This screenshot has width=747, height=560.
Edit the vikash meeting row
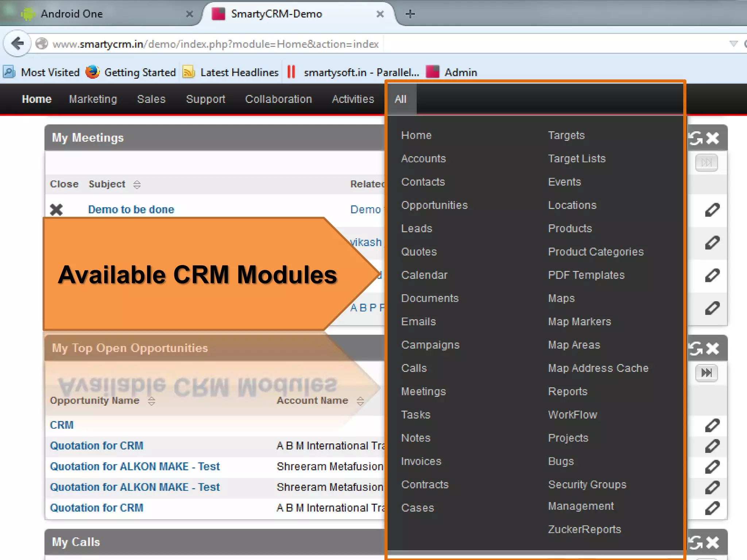point(712,243)
